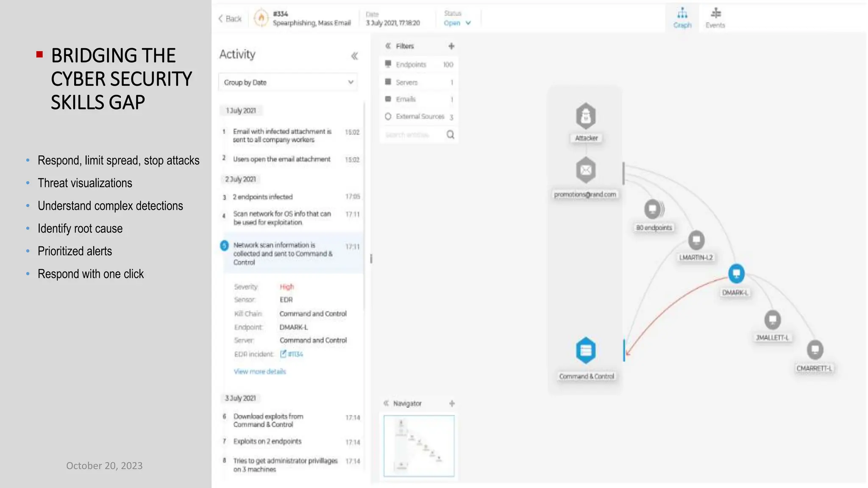Click the Attacker node icon
The image size is (868, 488).
coord(586,116)
